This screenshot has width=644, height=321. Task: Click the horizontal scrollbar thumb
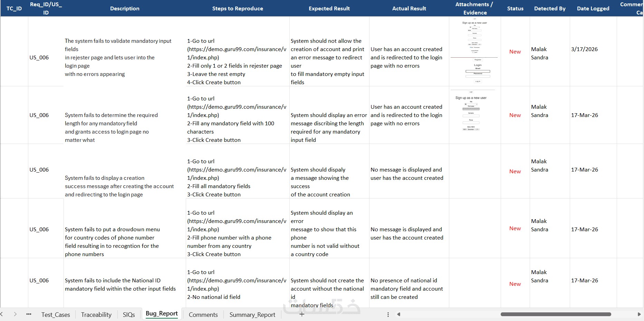pos(556,314)
